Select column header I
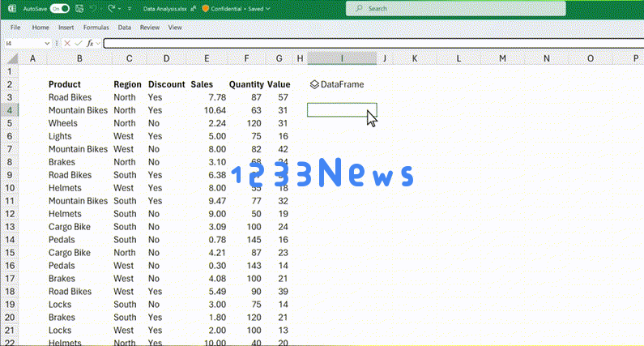This screenshot has height=346, width=644. 342,59
